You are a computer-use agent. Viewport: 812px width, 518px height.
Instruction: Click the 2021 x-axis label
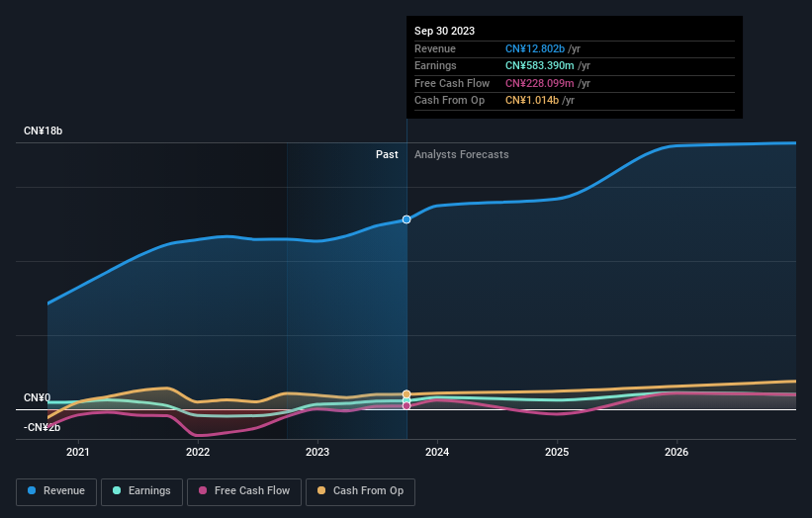coord(78,453)
